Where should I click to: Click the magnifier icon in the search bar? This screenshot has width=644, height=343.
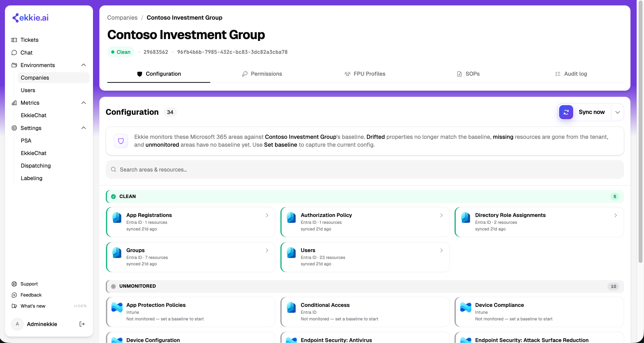tap(113, 170)
